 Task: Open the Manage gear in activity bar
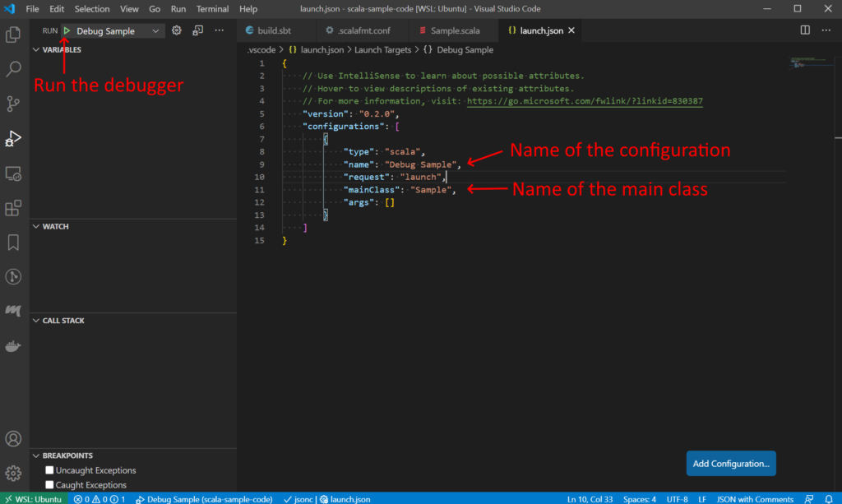click(13, 473)
